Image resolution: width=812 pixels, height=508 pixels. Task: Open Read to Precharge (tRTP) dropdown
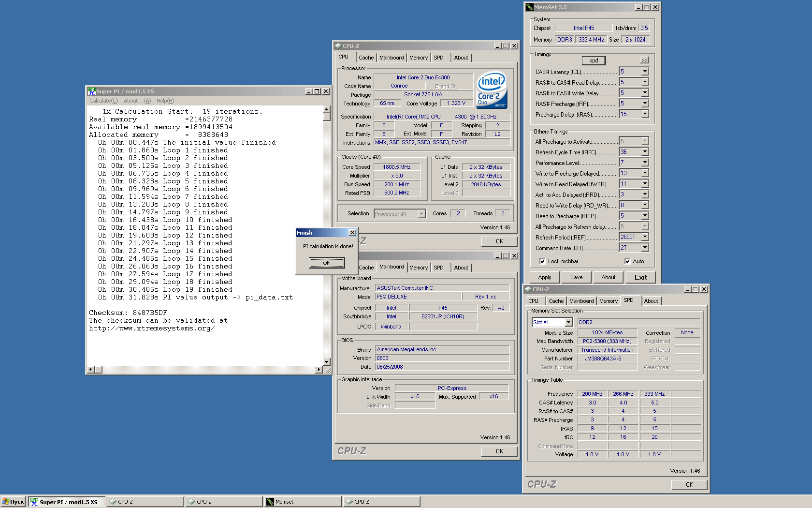coord(645,216)
